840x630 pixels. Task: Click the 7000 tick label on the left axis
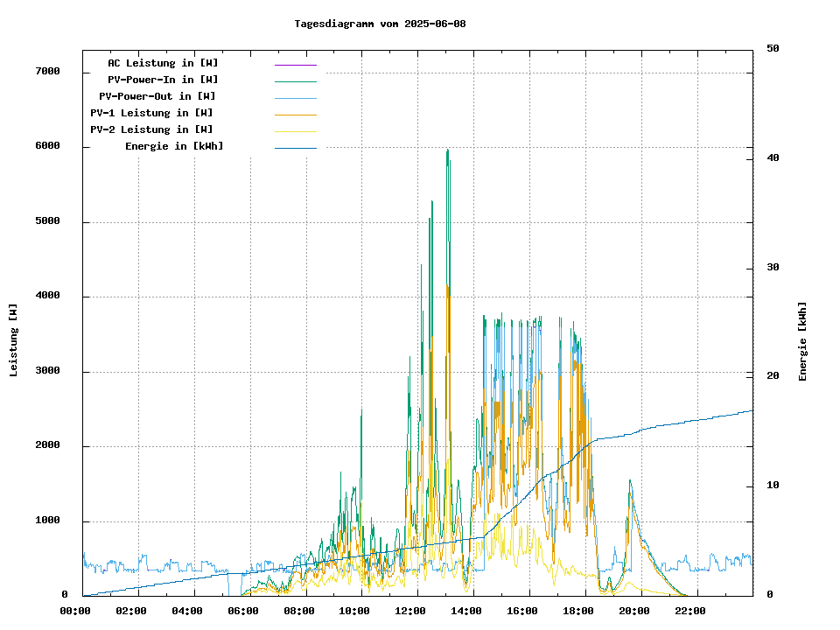[47, 72]
